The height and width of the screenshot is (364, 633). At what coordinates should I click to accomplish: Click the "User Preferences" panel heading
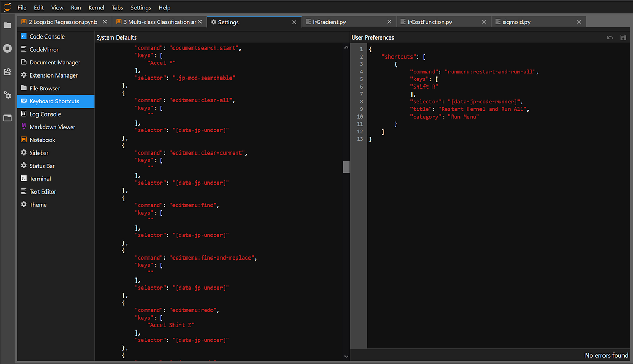tap(373, 37)
